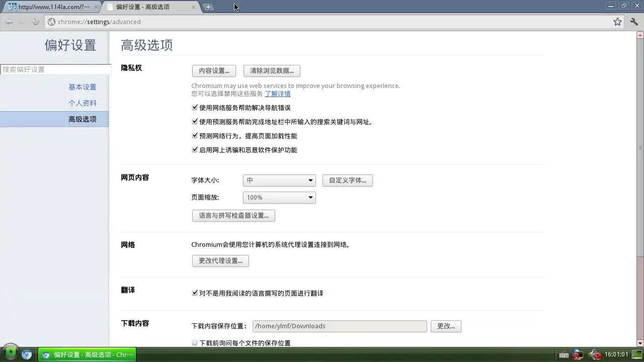Screen dimensions: 644x362
Task: Open the 了解详情 link
Action: pyautogui.click(x=278, y=94)
